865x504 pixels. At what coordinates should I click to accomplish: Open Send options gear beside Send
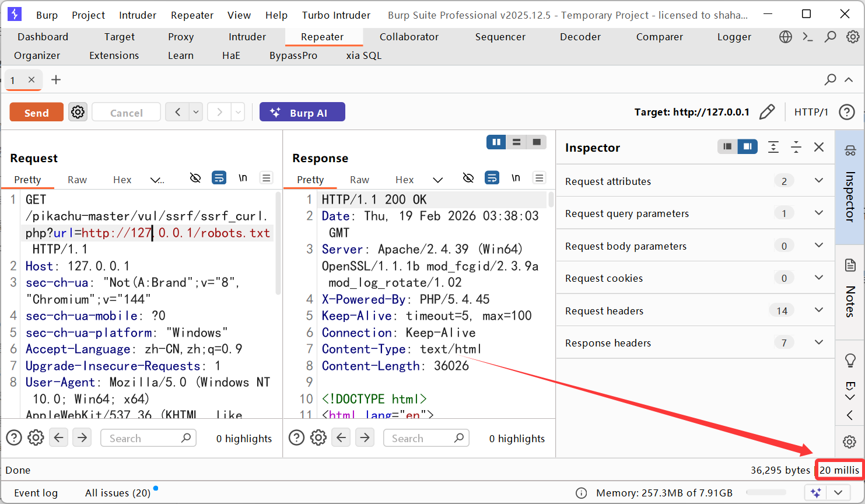78,112
